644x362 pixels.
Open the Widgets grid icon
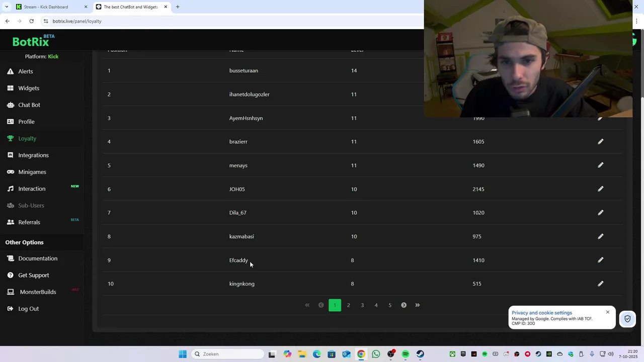tap(10, 88)
